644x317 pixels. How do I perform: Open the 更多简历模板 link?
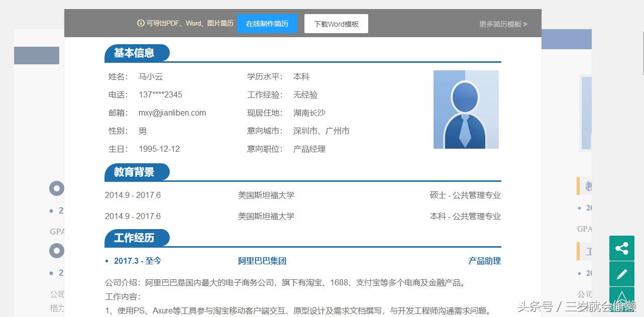pyautogui.click(x=499, y=24)
